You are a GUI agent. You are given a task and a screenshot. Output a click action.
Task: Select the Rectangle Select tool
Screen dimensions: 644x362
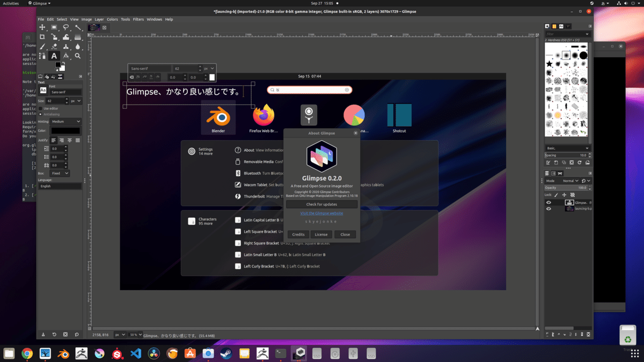[54, 27]
